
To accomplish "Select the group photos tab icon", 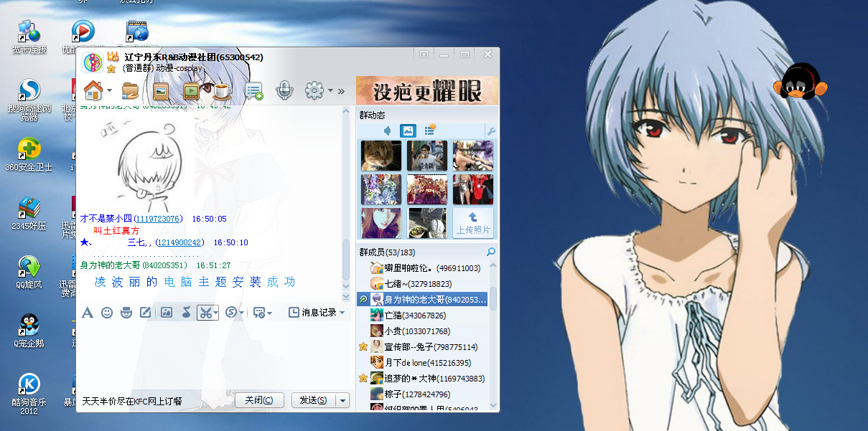I will pos(408,131).
